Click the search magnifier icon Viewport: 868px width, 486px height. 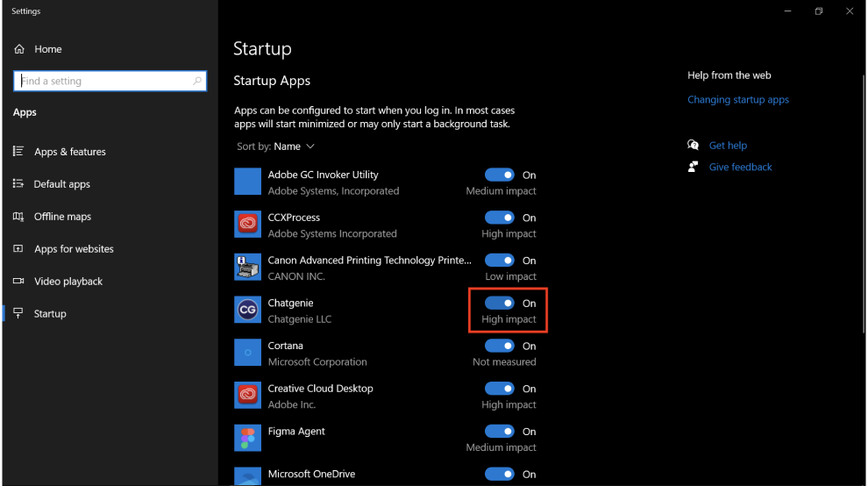coord(197,81)
